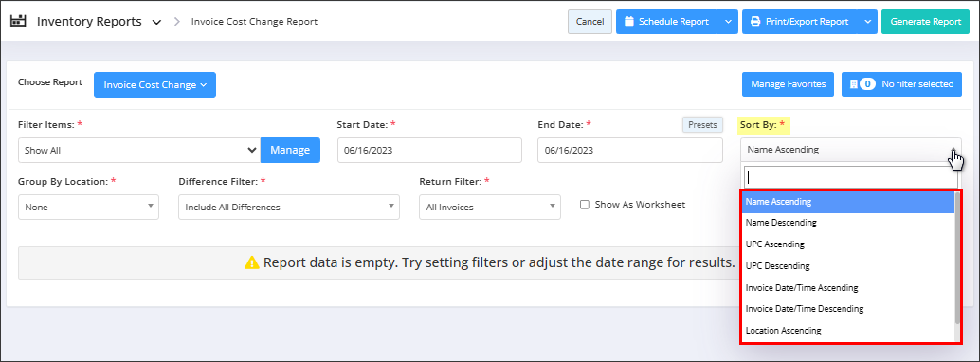The height and width of the screenshot is (362, 980).
Task: Expand the Print/Export Report arrow dropdown
Action: [x=867, y=21]
